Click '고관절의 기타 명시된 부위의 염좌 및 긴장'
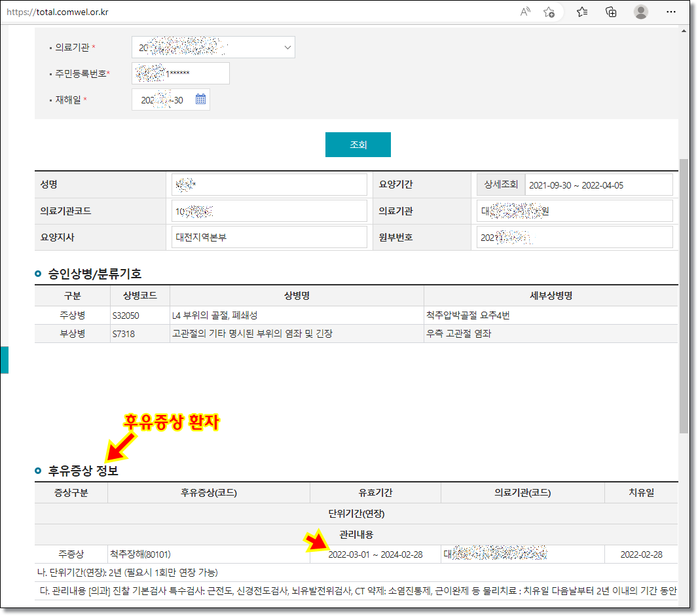This screenshot has height=616, width=698. tap(252, 334)
